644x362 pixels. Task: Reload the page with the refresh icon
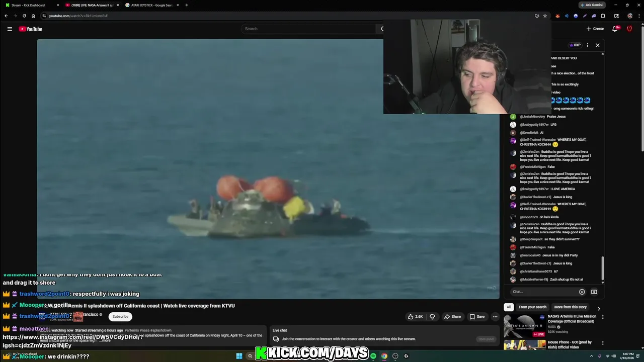coord(24,16)
